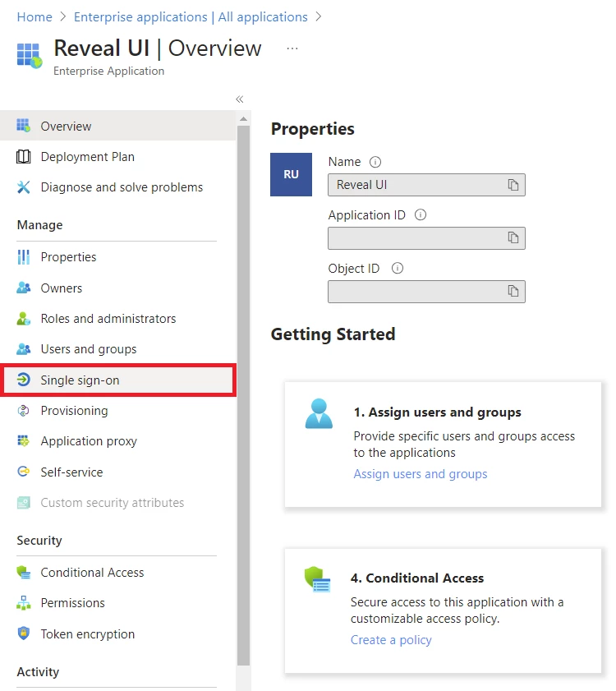Click the user icon in Assign users card
Image resolution: width=616 pixels, height=691 pixels.
[319, 413]
